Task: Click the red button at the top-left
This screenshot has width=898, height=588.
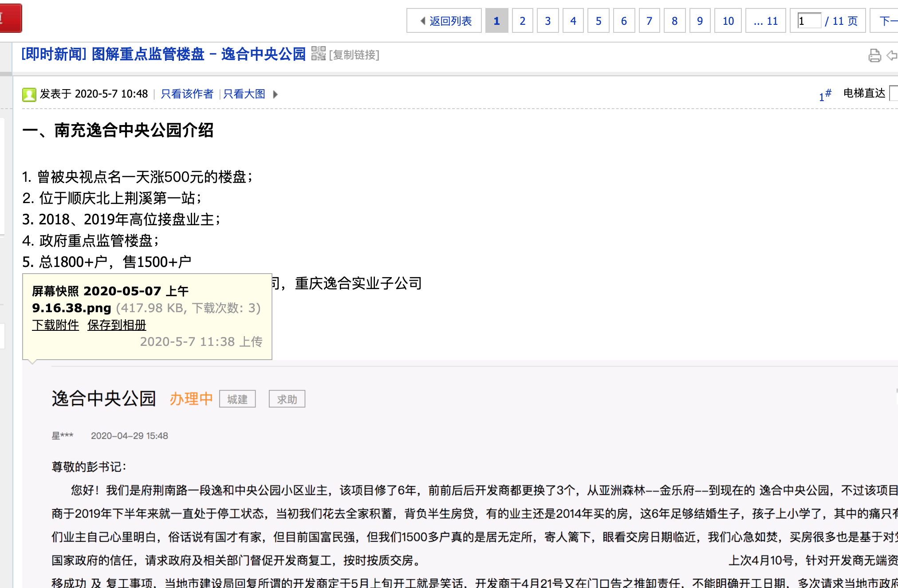Action: coord(11,18)
